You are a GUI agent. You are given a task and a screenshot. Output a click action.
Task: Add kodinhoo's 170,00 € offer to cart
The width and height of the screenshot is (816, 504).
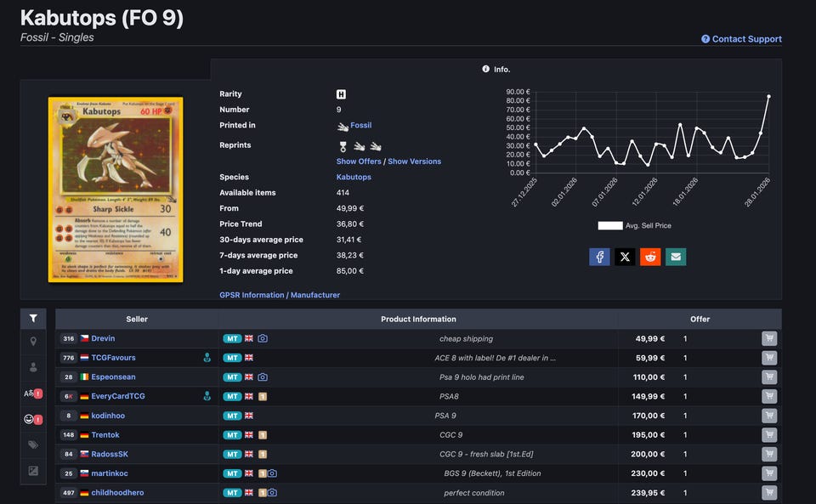pos(769,416)
